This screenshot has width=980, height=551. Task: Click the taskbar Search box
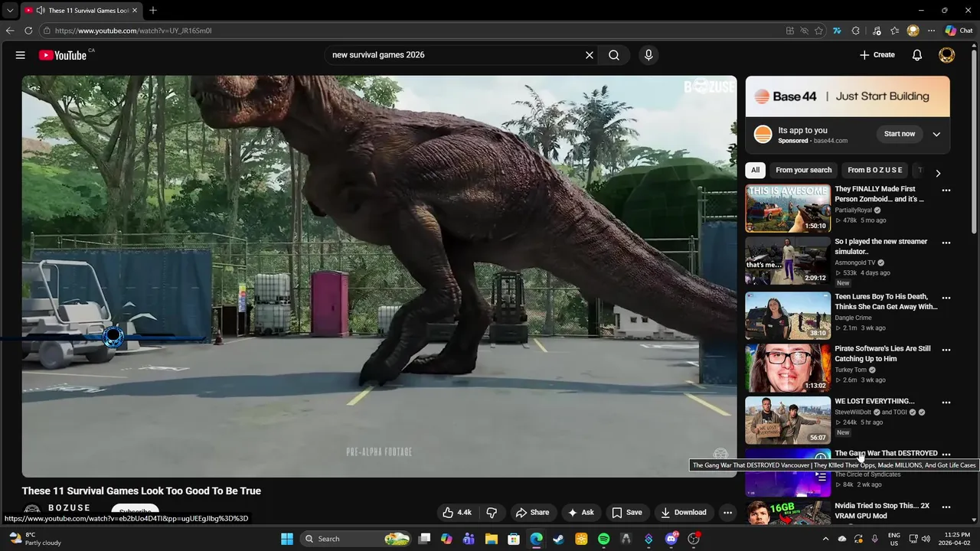[x=355, y=539]
